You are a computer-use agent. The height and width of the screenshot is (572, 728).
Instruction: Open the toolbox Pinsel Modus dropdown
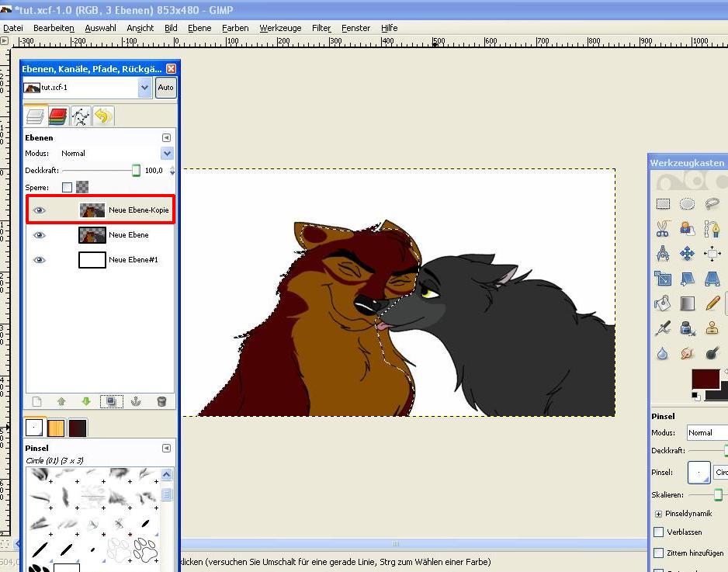click(x=707, y=433)
